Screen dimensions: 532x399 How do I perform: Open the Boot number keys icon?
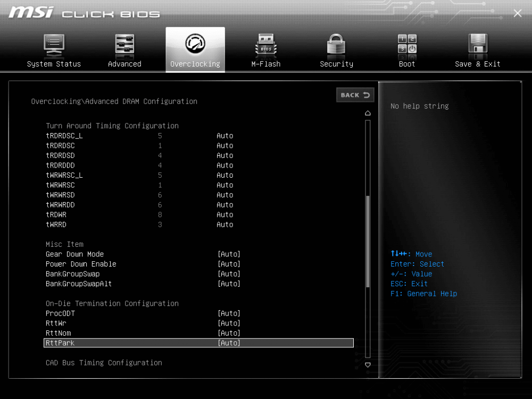click(x=407, y=44)
